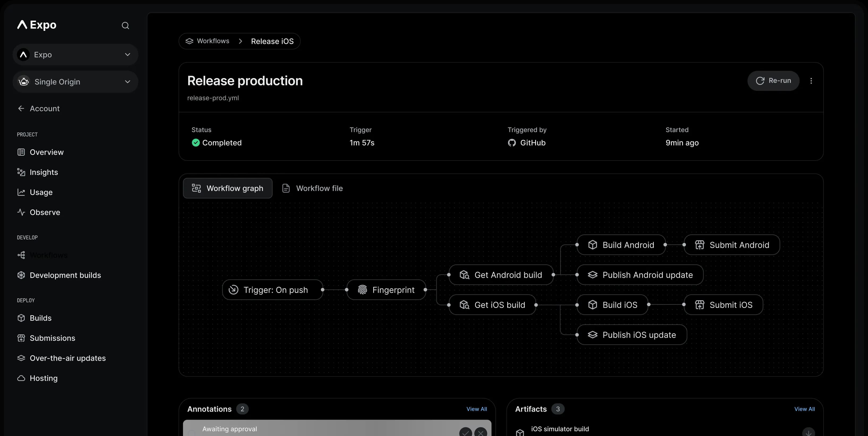Open Development builds
Viewport: 868px width, 436px height.
click(x=59, y=275)
